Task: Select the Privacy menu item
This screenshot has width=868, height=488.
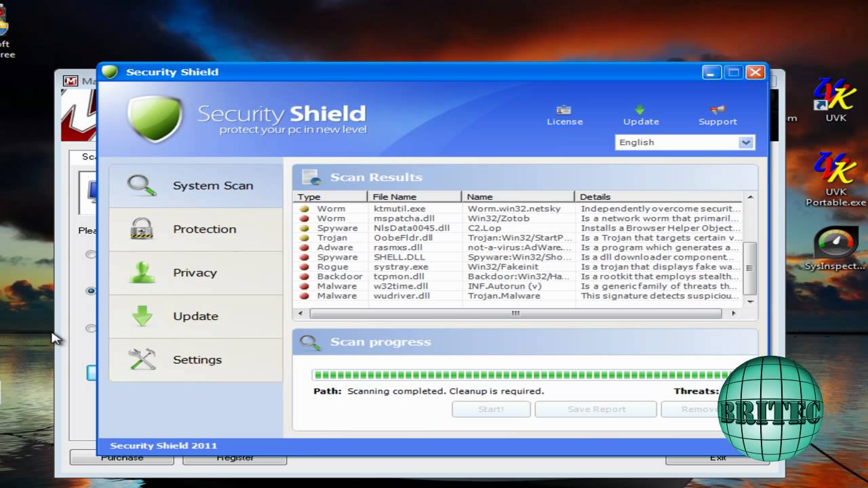Action: [196, 272]
